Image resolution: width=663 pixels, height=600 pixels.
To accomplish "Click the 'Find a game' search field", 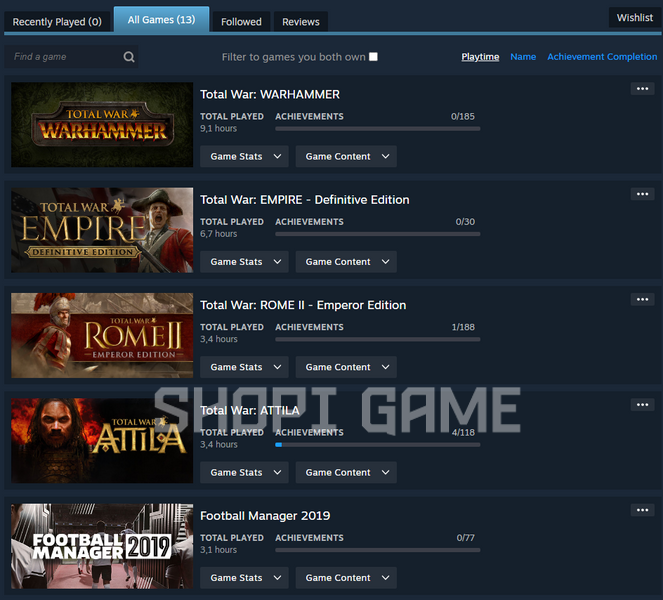I will tap(71, 57).
